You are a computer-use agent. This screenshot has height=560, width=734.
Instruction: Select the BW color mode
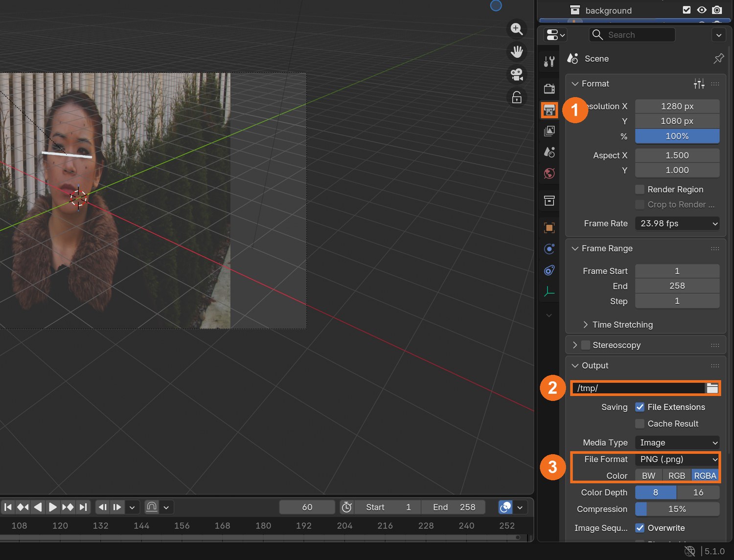point(649,476)
